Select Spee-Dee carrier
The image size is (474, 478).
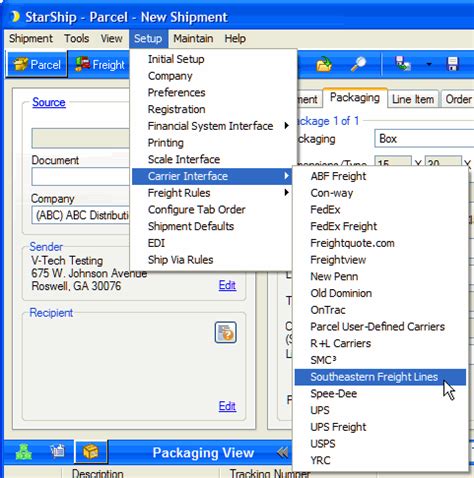coord(380,394)
